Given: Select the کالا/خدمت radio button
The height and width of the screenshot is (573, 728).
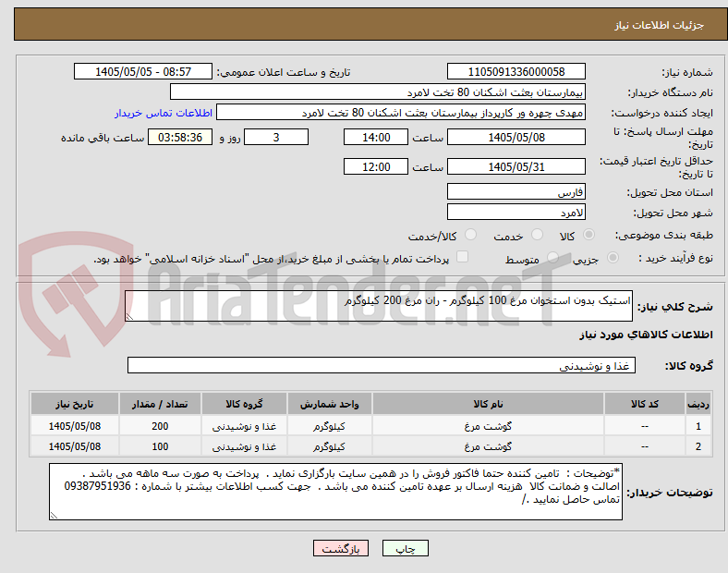Looking at the screenshot, I should point(471,235).
